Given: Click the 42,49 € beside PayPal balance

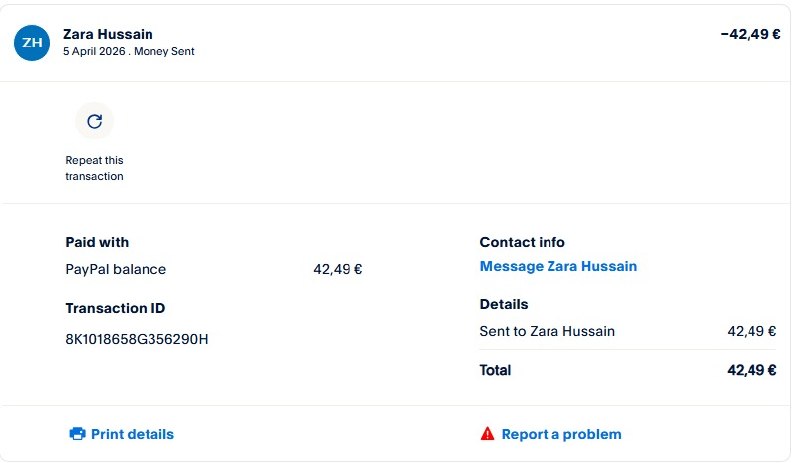Looking at the screenshot, I should pos(337,269).
